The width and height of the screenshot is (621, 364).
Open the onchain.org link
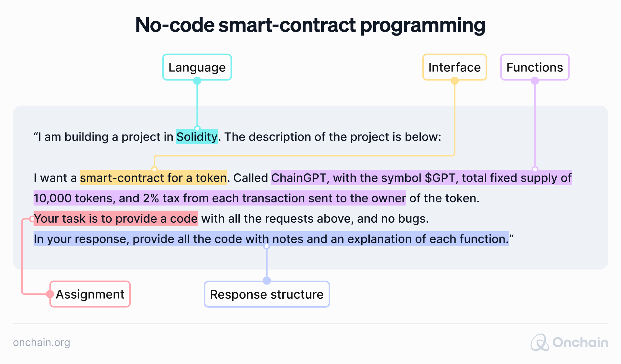(41, 342)
